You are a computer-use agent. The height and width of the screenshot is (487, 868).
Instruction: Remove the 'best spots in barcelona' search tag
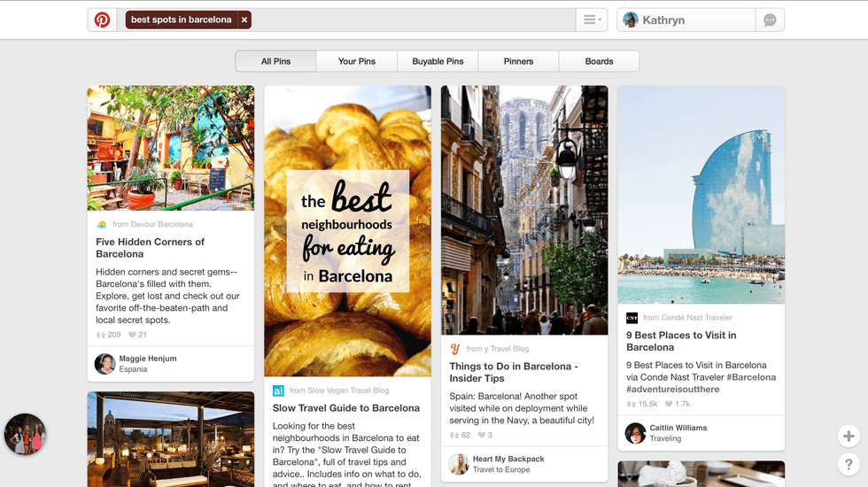point(244,19)
